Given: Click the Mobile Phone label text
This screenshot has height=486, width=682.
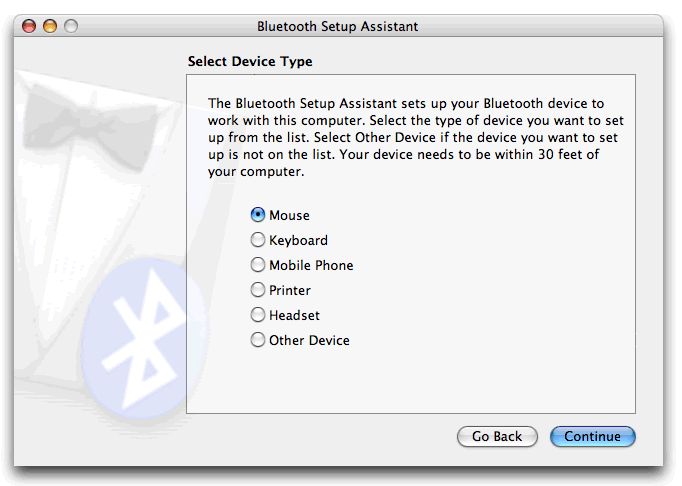Looking at the screenshot, I should 311,265.
